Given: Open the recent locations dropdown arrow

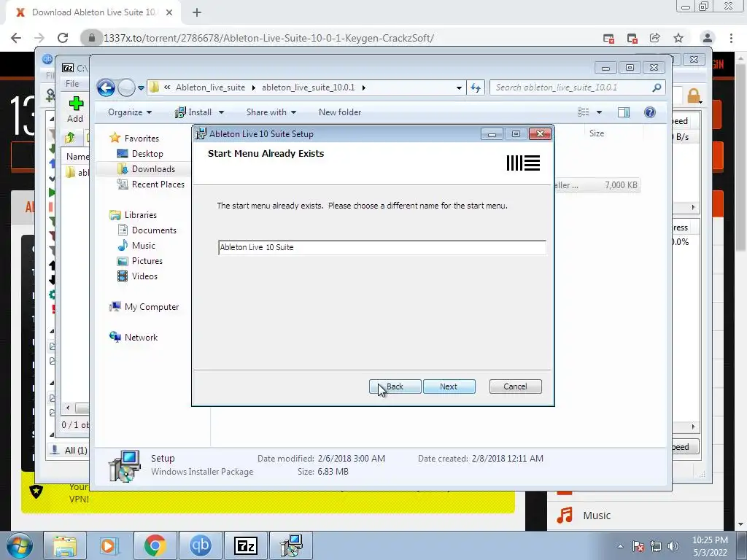Looking at the screenshot, I should coord(141,88).
